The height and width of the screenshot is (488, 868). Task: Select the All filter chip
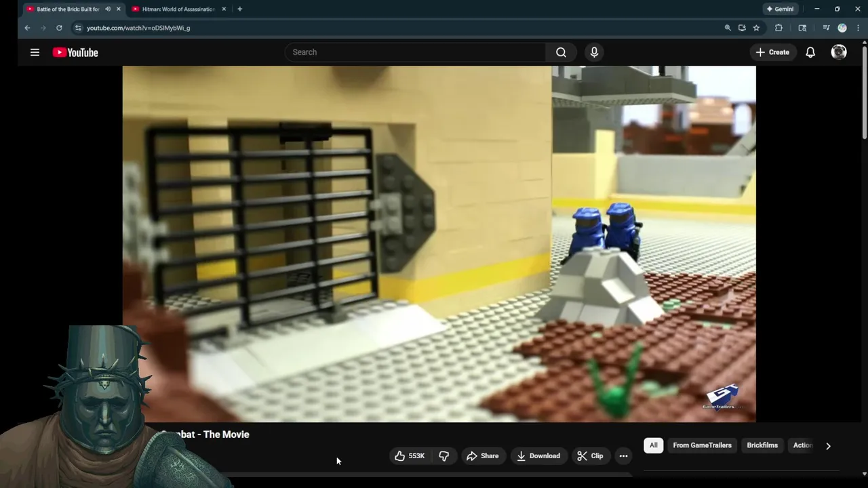click(x=653, y=445)
